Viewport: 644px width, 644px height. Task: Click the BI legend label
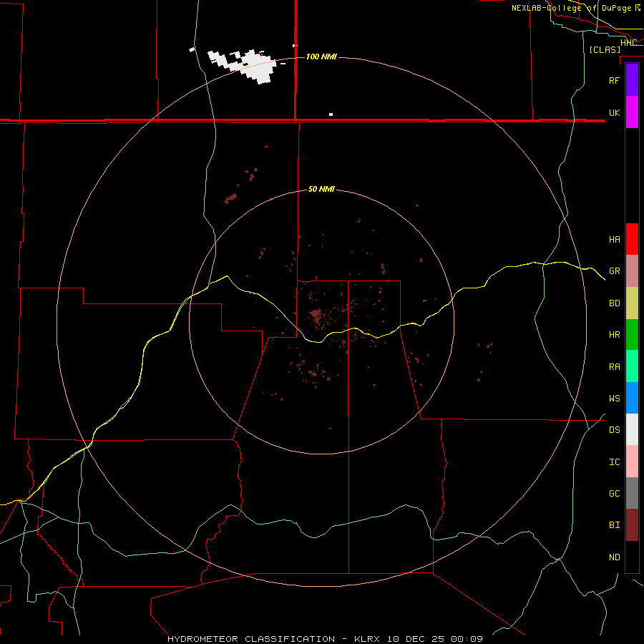point(614,525)
